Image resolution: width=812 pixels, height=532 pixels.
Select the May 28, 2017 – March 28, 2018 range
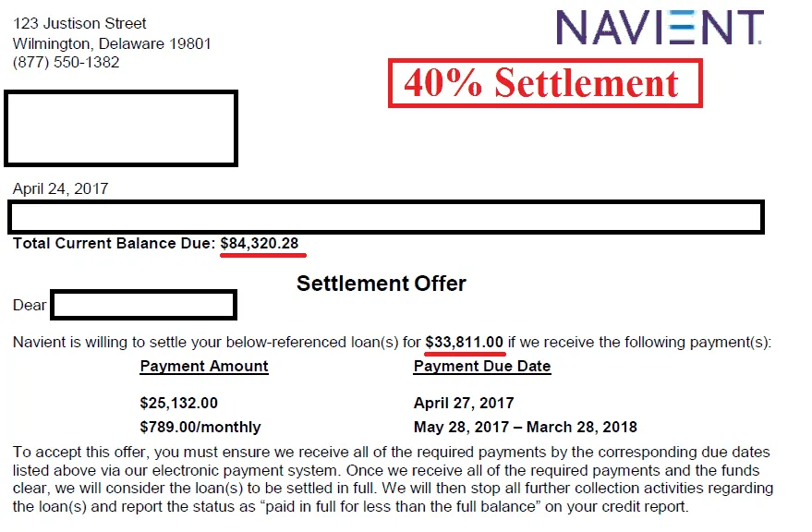click(x=526, y=428)
